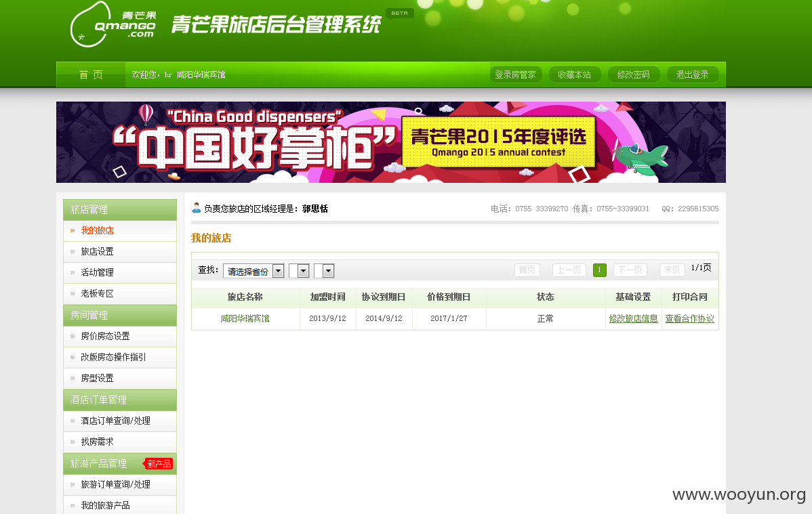Click the 2014/9/12 agreement expiry cell
This screenshot has height=514, width=812.
(x=384, y=318)
